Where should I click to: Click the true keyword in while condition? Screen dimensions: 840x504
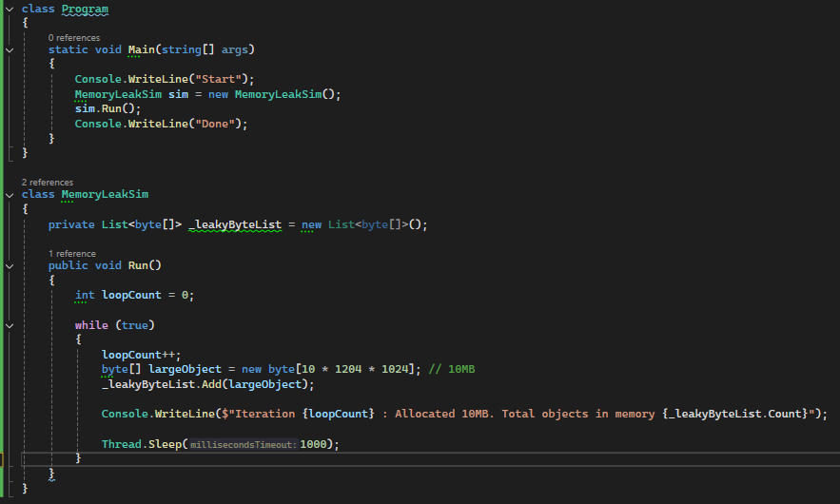pos(133,325)
